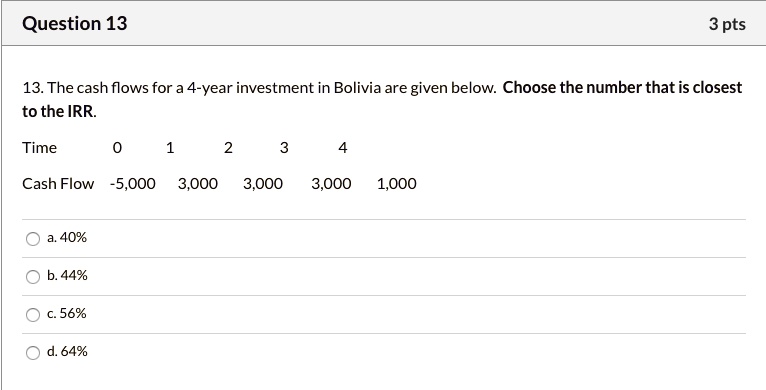The image size is (766, 390).
Task: Click the time period '4' value
Action: [x=343, y=148]
